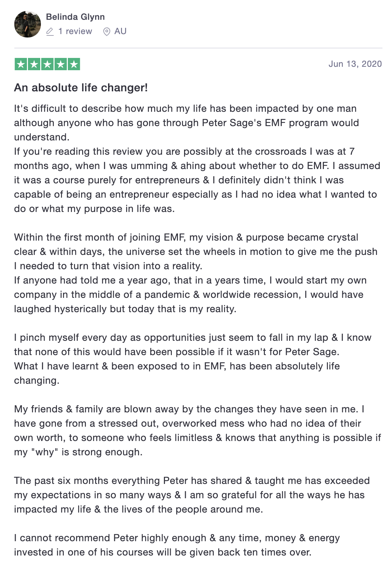This screenshot has width=392, height=563.
Task: Click the paragraph starting "The past six months"
Action: 191,495
